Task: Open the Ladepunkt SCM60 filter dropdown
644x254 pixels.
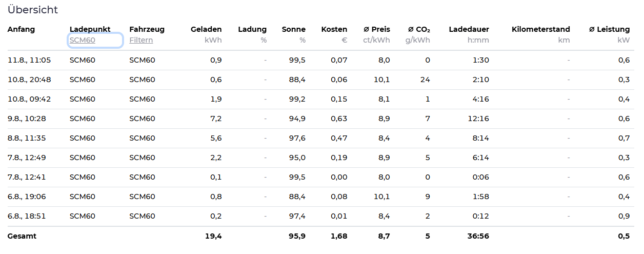Action: tap(95, 41)
